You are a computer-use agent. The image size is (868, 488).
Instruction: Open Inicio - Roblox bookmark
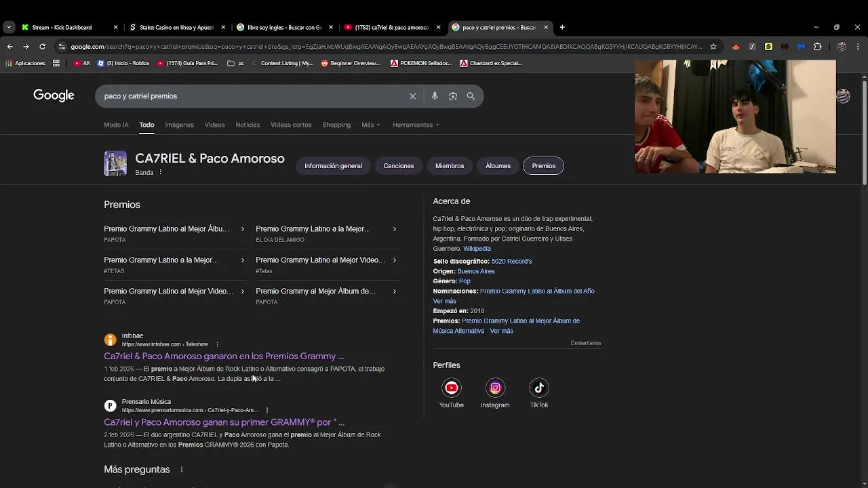click(123, 63)
